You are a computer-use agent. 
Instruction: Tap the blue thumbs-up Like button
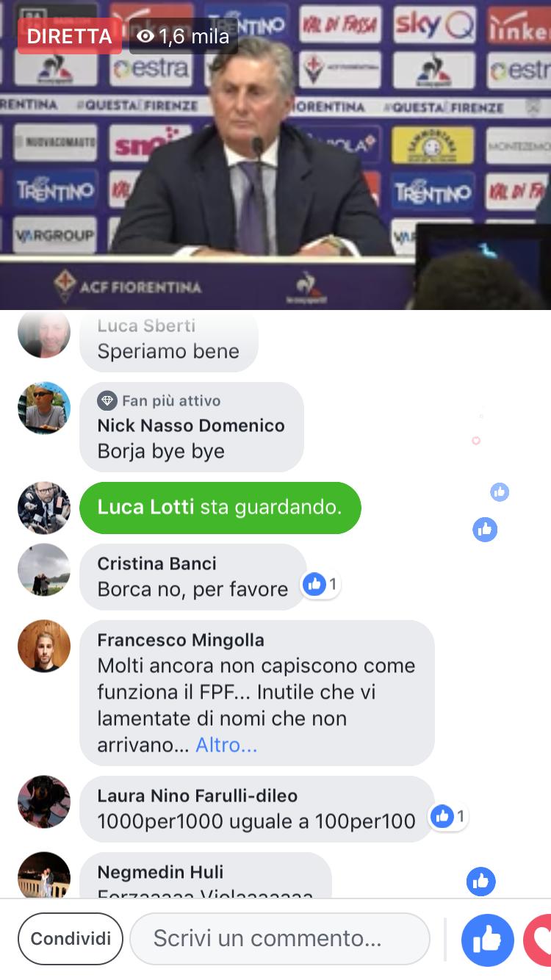pos(487,940)
